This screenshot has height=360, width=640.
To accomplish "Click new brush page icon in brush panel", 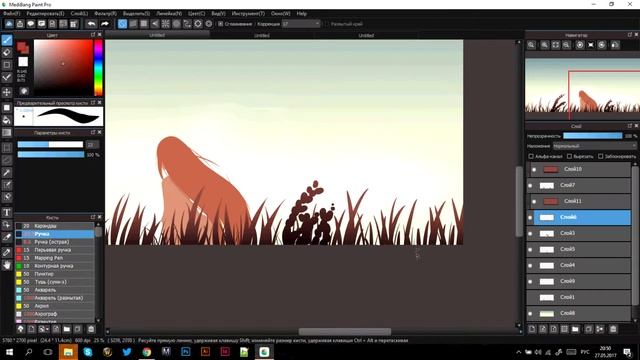I will (x=31, y=329).
